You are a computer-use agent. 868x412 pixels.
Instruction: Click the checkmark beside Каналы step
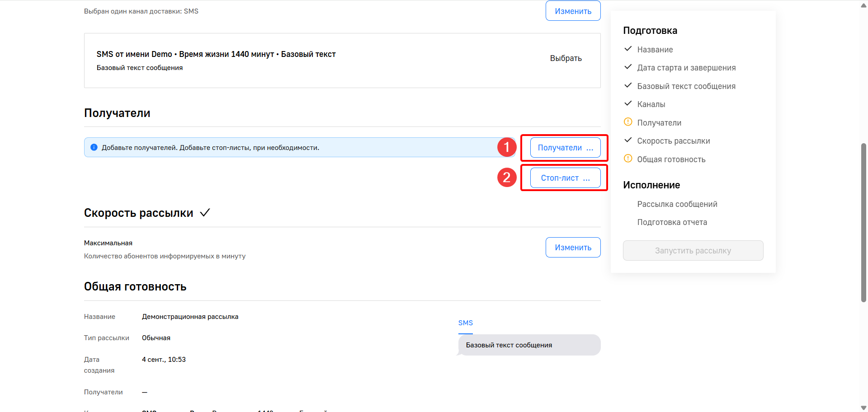point(628,103)
